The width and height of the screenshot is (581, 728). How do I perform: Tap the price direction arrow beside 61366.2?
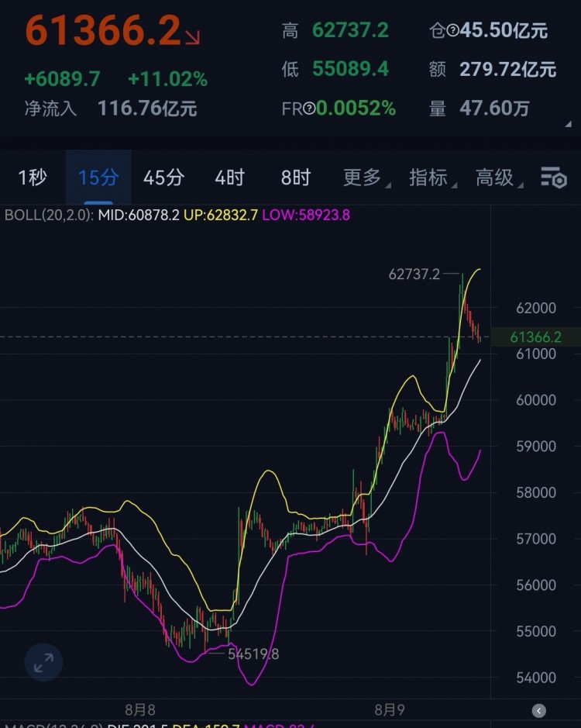click(x=193, y=38)
